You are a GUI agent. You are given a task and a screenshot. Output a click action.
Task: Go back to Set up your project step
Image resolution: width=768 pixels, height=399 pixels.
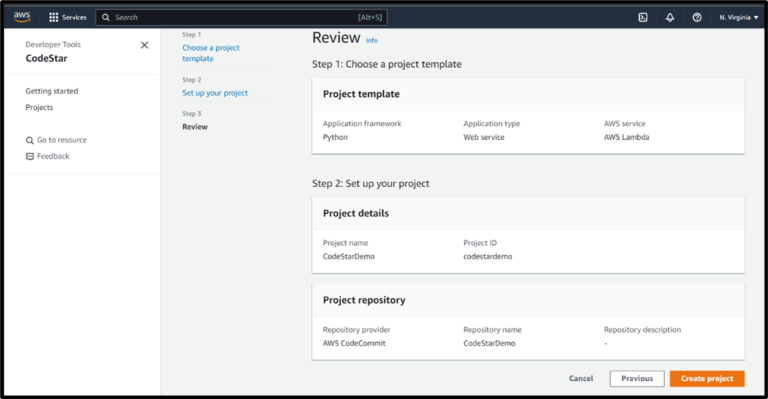point(215,93)
